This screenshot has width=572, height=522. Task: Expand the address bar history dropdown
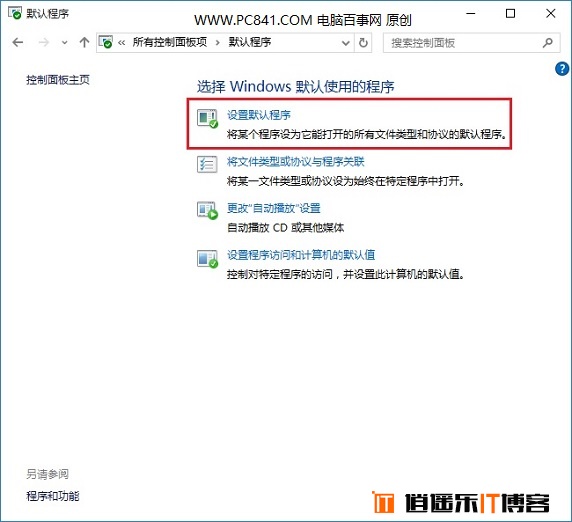click(x=345, y=43)
